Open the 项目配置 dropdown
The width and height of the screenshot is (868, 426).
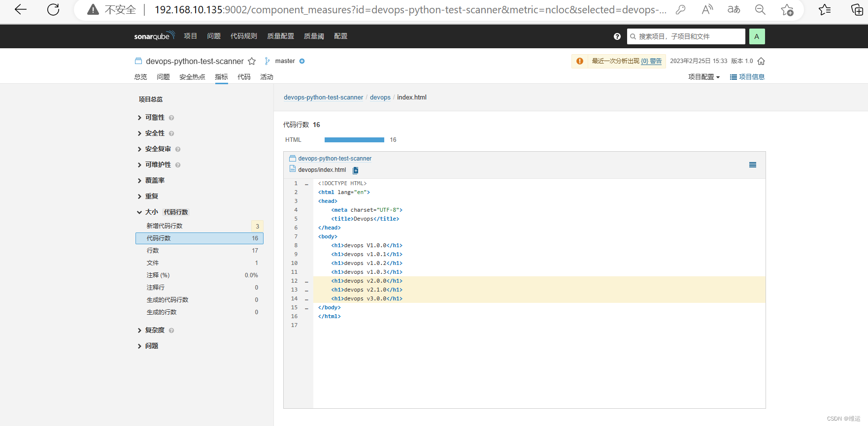(x=704, y=77)
